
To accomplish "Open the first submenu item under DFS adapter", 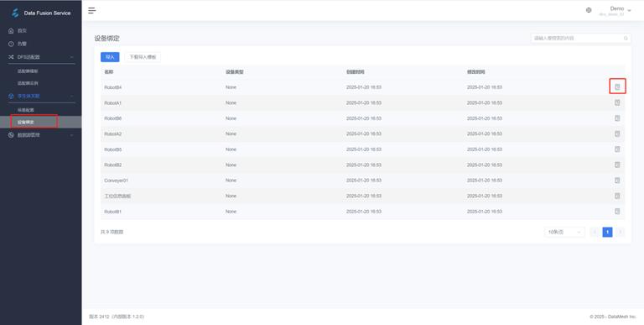I will tap(28, 71).
